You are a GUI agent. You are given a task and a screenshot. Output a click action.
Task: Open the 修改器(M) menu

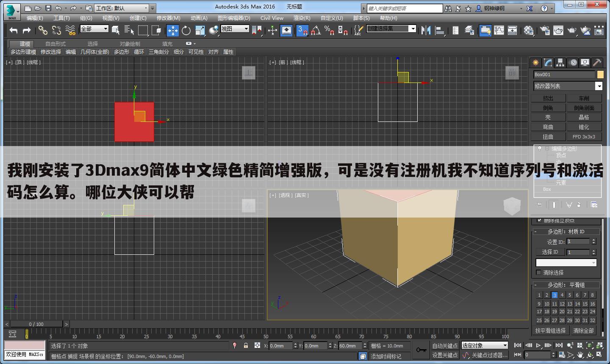coord(168,18)
